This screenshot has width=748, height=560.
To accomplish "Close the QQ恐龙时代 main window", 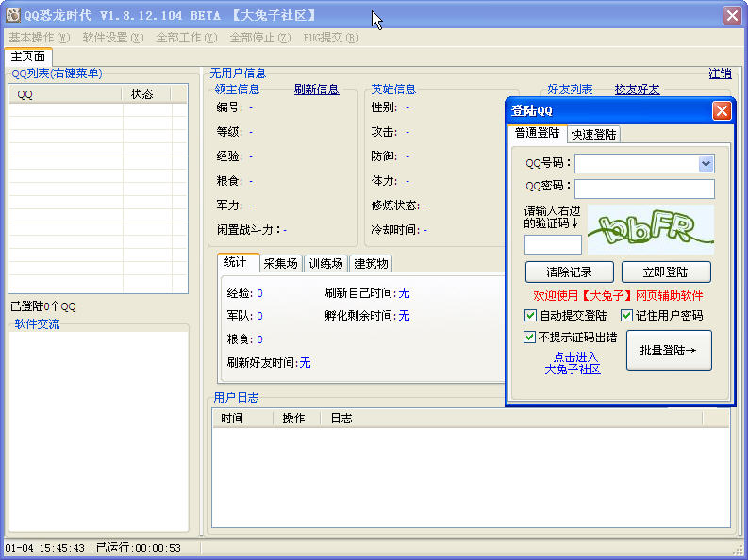I will (732, 15).
